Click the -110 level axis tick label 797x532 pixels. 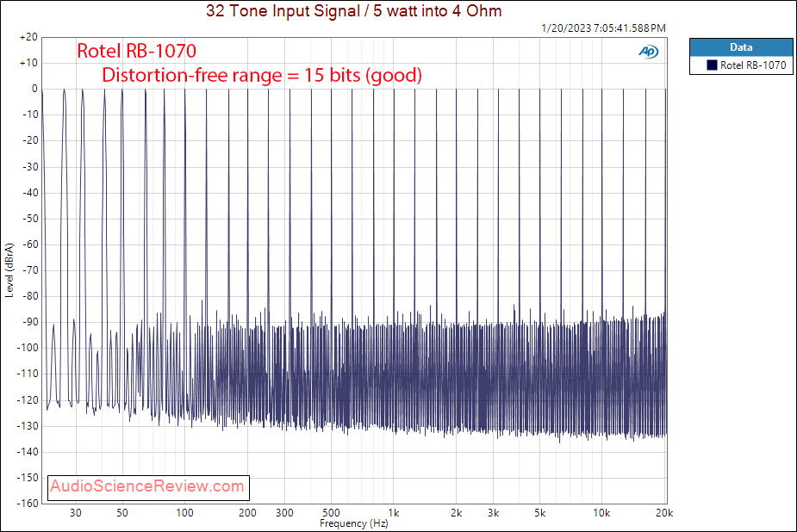28,374
